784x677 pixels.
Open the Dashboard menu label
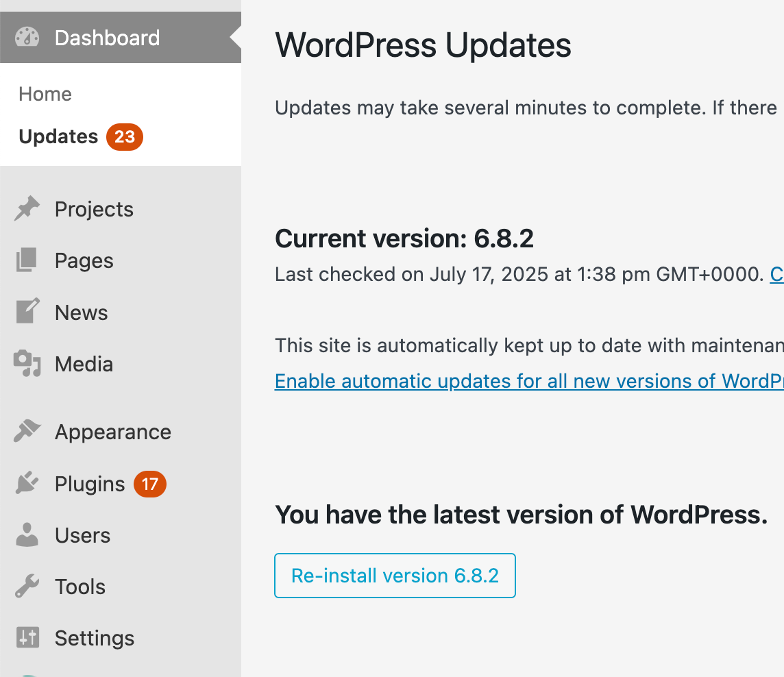coord(107,38)
